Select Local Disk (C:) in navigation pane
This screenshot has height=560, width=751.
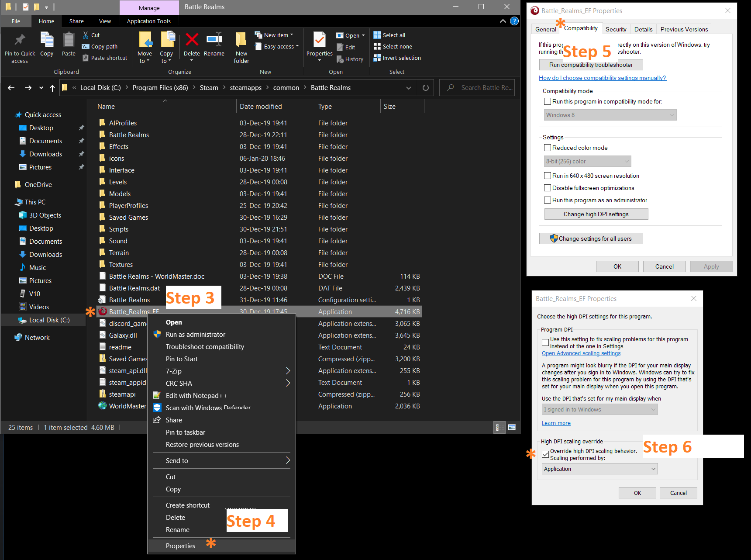pyautogui.click(x=49, y=320)
